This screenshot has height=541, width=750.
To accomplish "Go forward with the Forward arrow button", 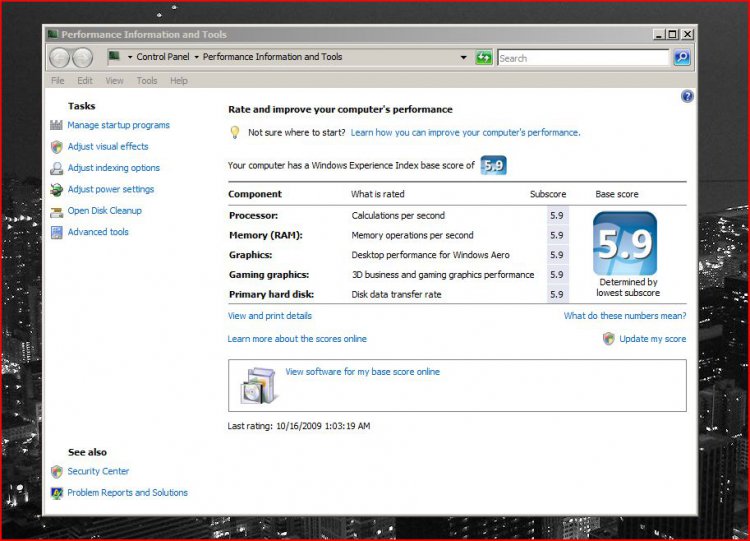I will 82,58.
